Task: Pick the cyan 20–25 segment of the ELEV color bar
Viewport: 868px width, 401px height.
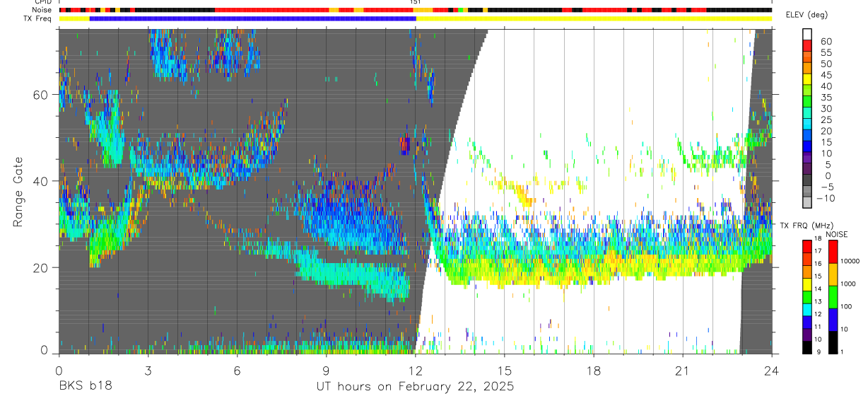Action: (807, 125)
